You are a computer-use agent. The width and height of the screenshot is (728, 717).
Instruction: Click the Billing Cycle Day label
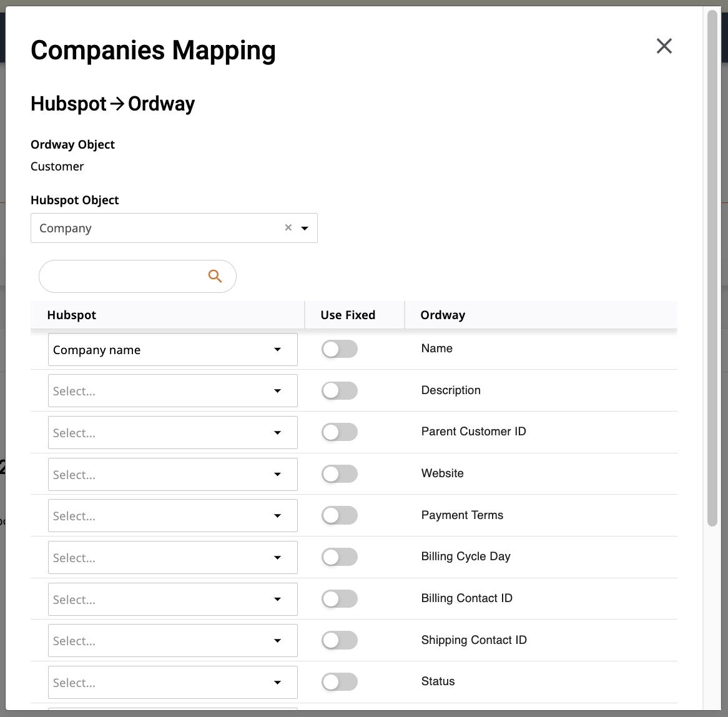point(466,556)
